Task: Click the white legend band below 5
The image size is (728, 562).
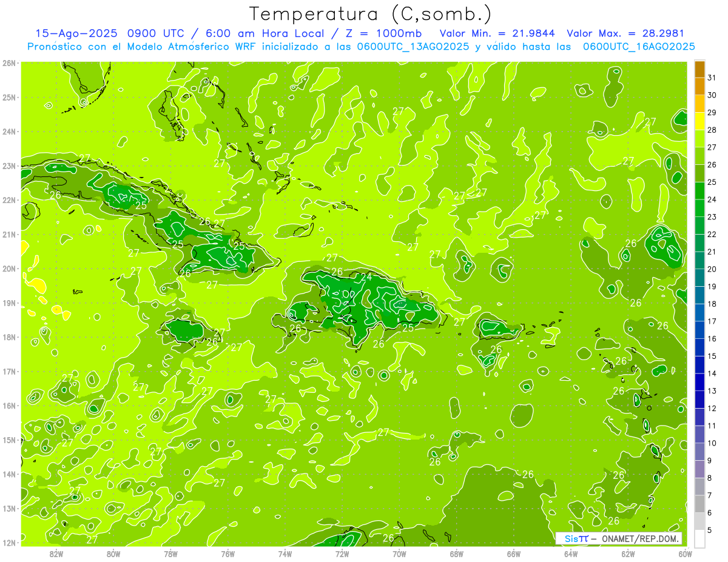Action: pyautogui.click(x=699, y=538)
